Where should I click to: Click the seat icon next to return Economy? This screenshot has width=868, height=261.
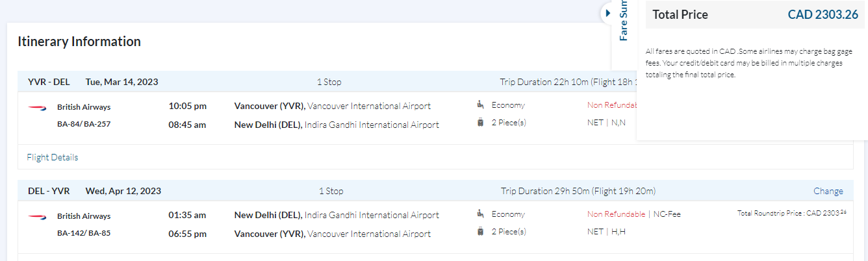[480, 214]
